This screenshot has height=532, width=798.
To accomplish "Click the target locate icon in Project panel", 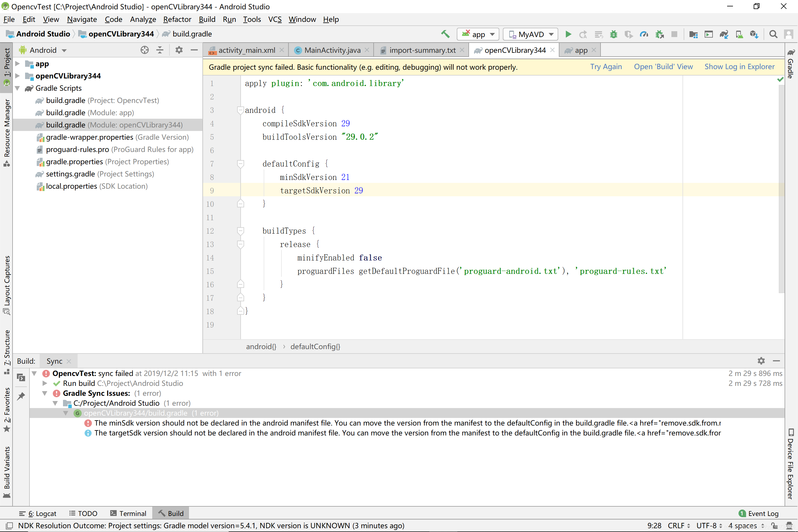I will [145, 50].
